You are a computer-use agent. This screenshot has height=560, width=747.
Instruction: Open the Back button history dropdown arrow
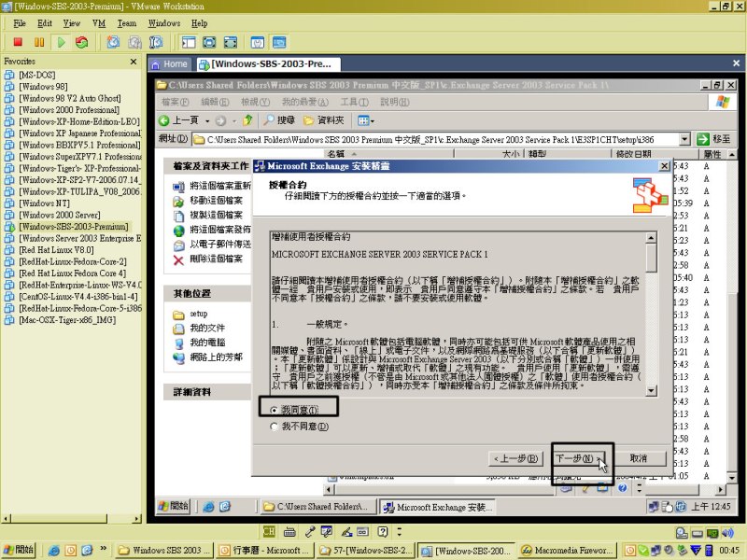pos(206,121)
